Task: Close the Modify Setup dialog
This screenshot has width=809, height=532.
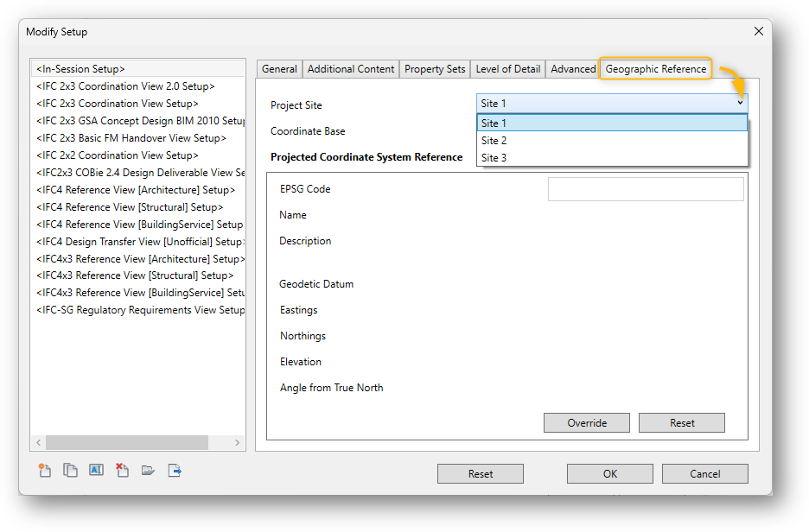Action: pyautogui.click(x=759, y=31)
